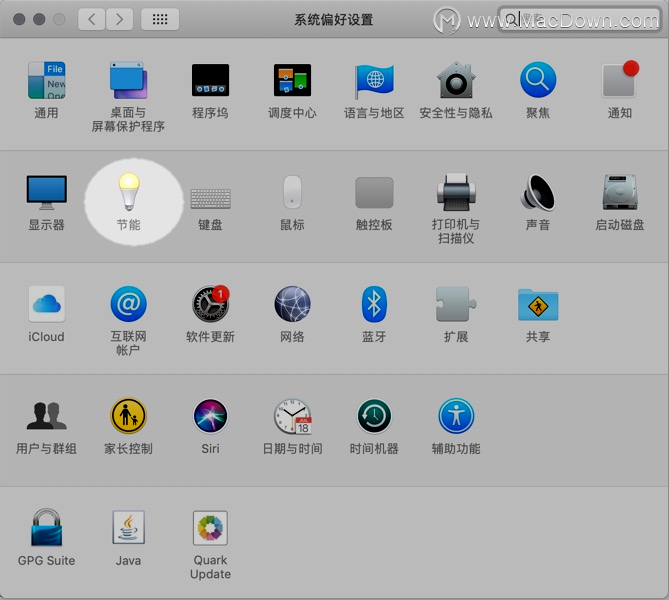Open 语言与地区 preferences flag icon

tap(374, 81)
